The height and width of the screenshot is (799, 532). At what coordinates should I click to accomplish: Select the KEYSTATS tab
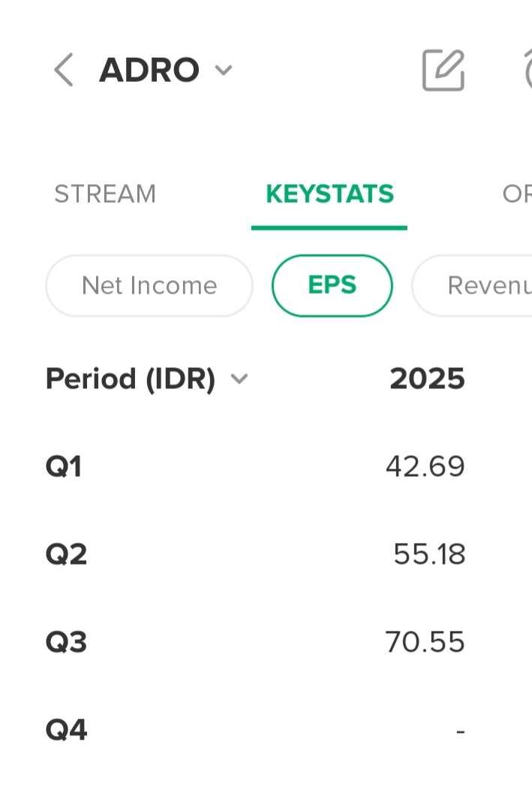pos(329,194)
